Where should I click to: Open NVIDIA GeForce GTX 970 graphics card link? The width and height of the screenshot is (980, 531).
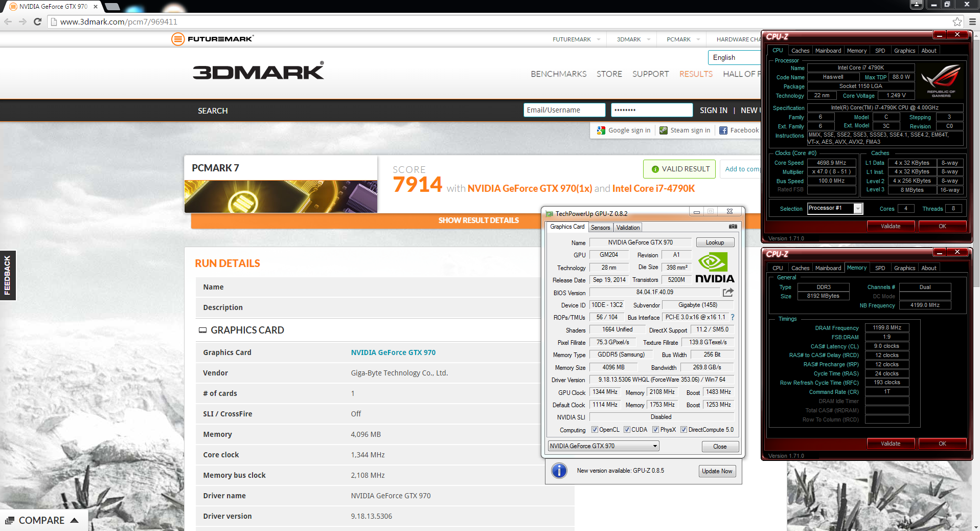[393, 352]
